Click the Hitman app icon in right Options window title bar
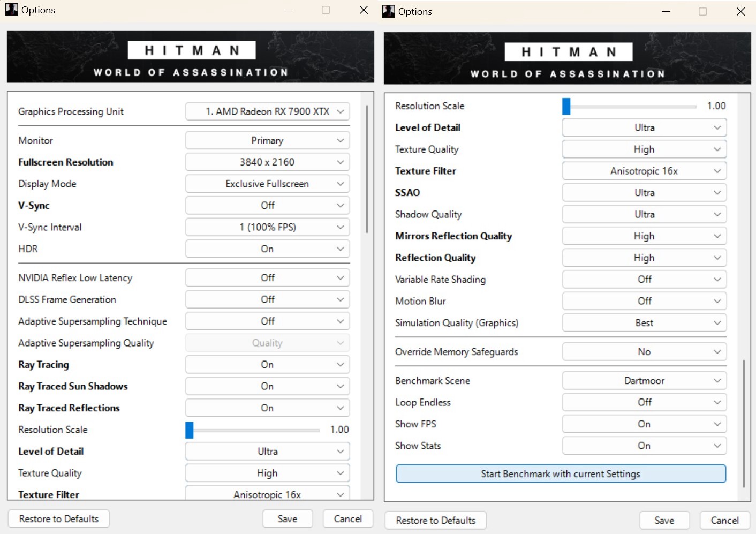This screenshot has width=756, height=534. [389, 11]
